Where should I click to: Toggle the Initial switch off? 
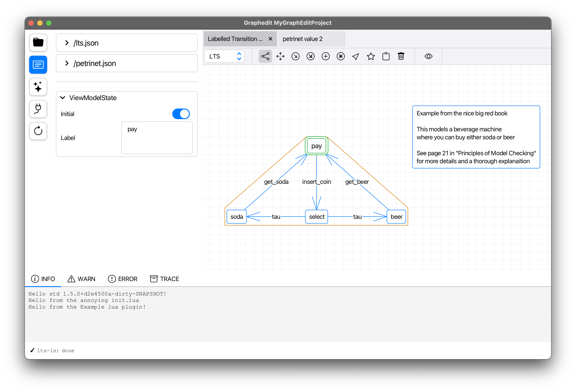[181, 114]
